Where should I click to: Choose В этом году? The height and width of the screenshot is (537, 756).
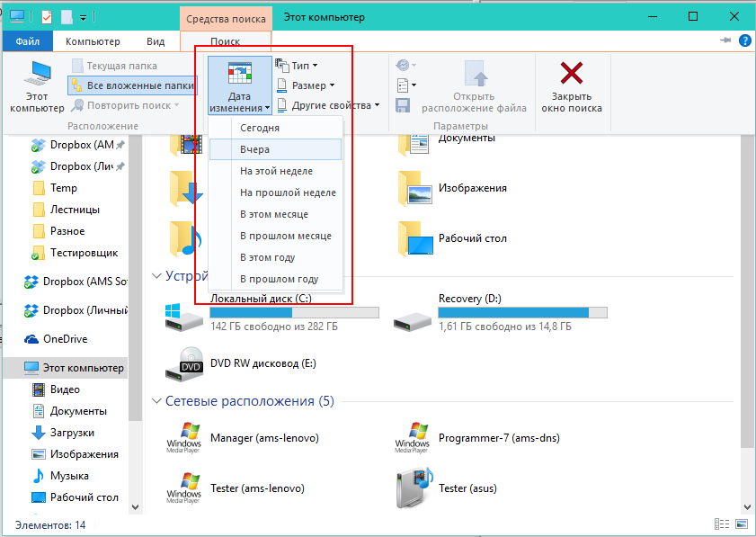(x=275, y=257)
